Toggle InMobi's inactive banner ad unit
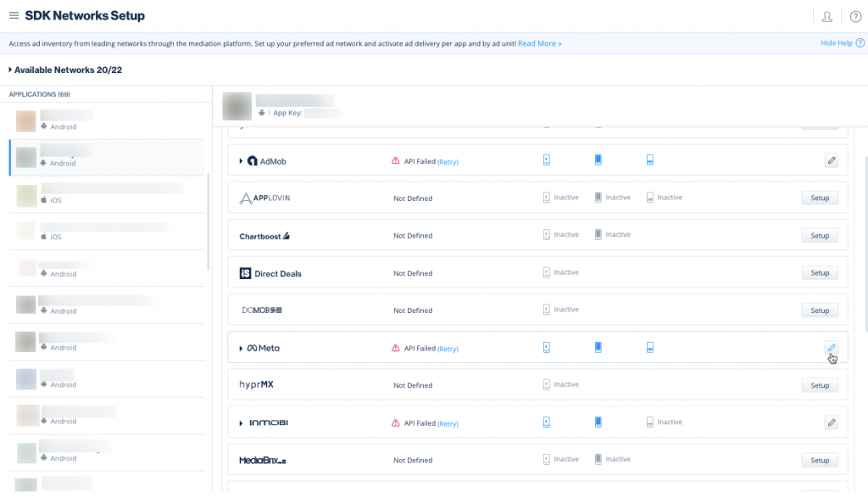The width and height of the screenshot is (868, 498). point(650,422)
